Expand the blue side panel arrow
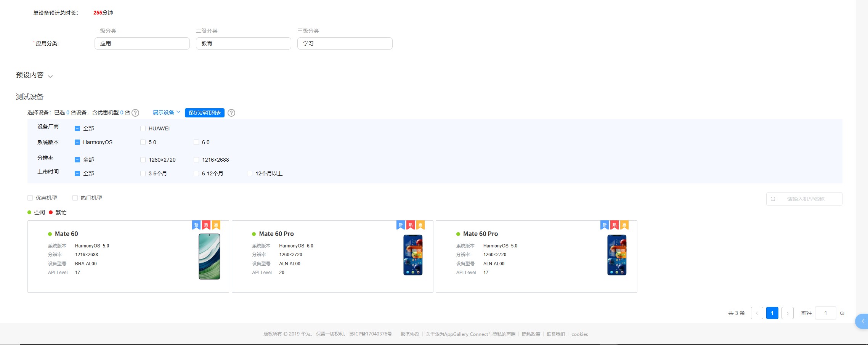This screenshot has height=345, width=868. [862, 321]
